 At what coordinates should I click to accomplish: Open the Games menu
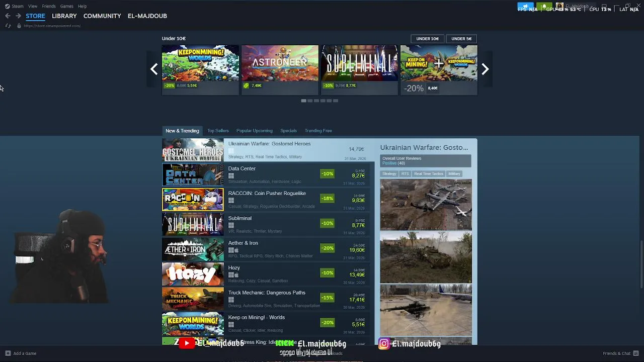click(x=66, y=6)
